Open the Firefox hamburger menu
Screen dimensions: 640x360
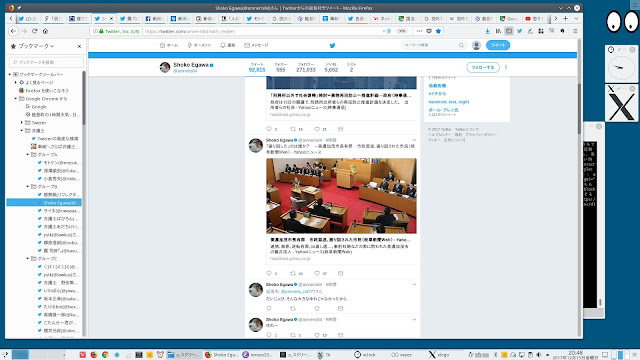click(x=575, y=31)
